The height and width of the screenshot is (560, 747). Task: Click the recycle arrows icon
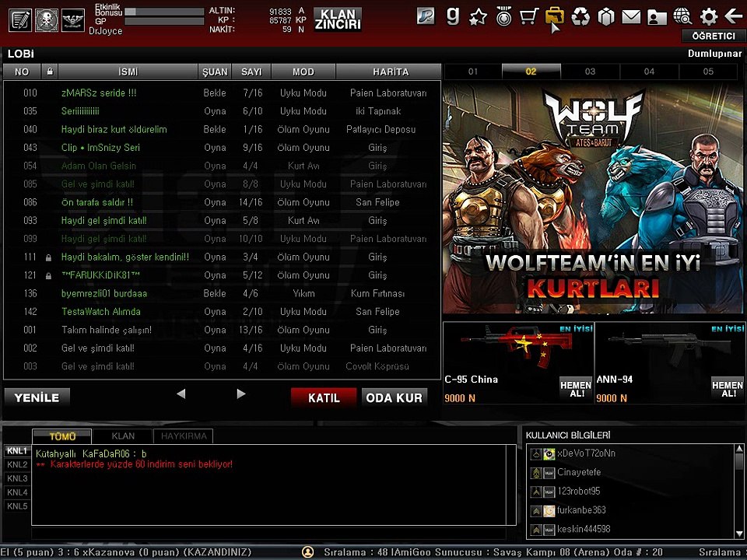[580, 17]
